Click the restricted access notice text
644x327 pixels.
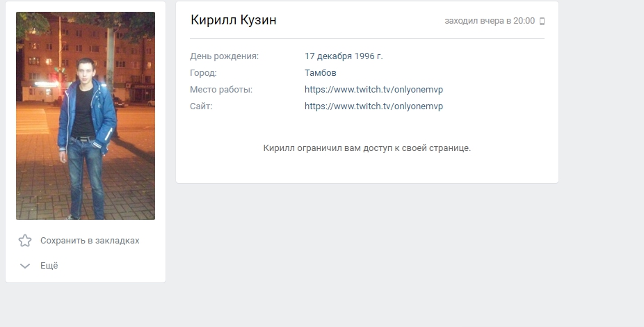tap(367, 148)
